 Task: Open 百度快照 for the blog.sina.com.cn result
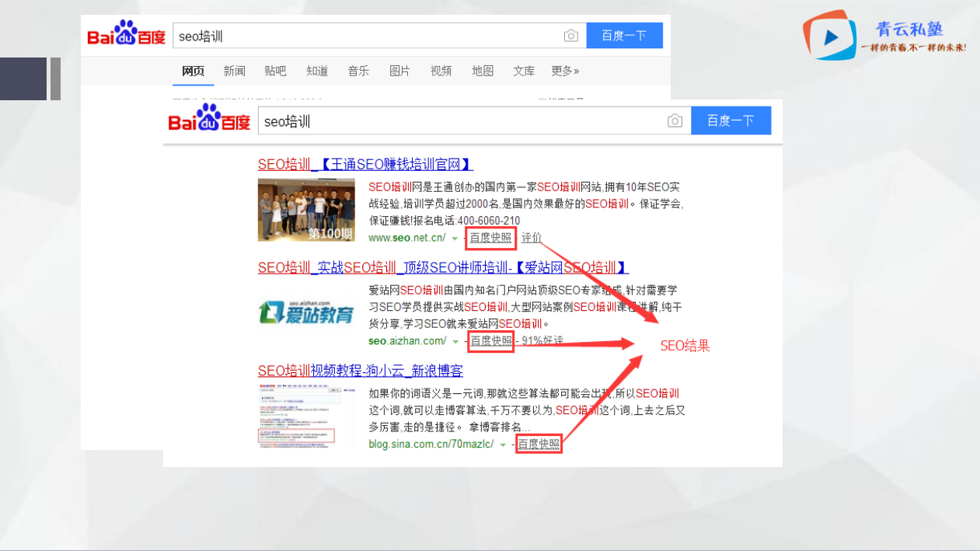(539, 445)
